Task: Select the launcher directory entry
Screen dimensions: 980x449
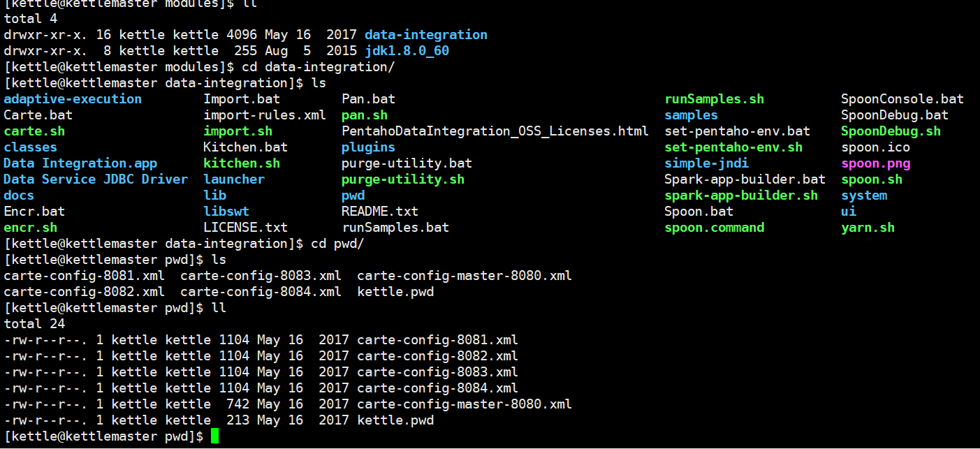Action: point(234,179)
